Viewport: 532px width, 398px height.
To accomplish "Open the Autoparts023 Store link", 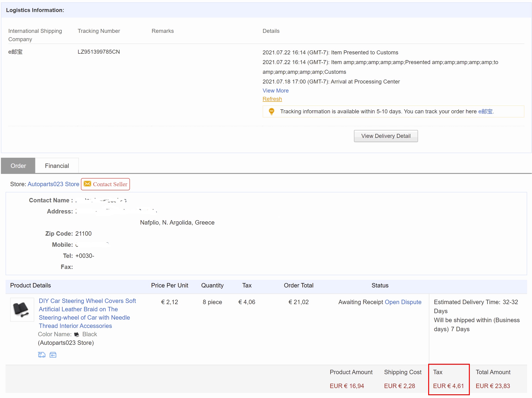I will (x=53, y=184).
